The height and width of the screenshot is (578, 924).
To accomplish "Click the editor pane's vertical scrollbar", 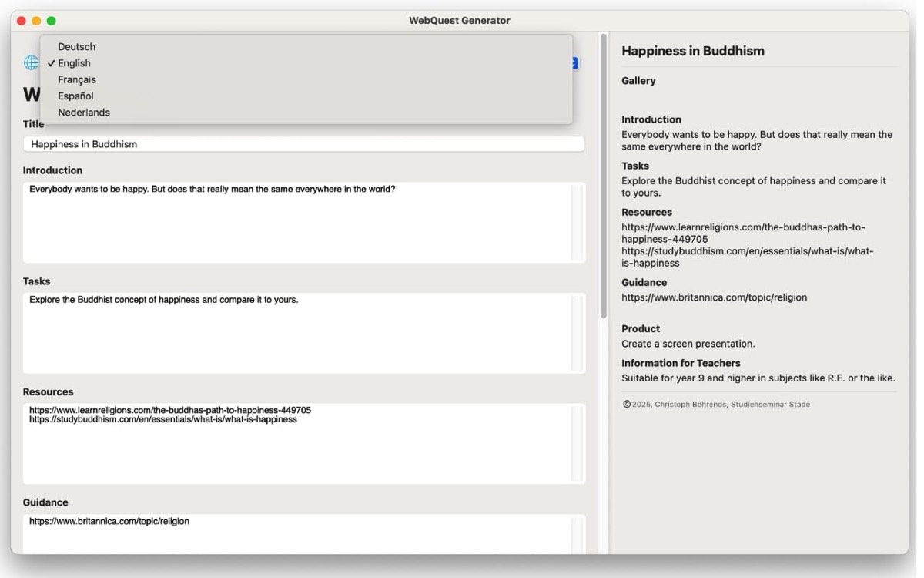I will (x=604, y=176).
